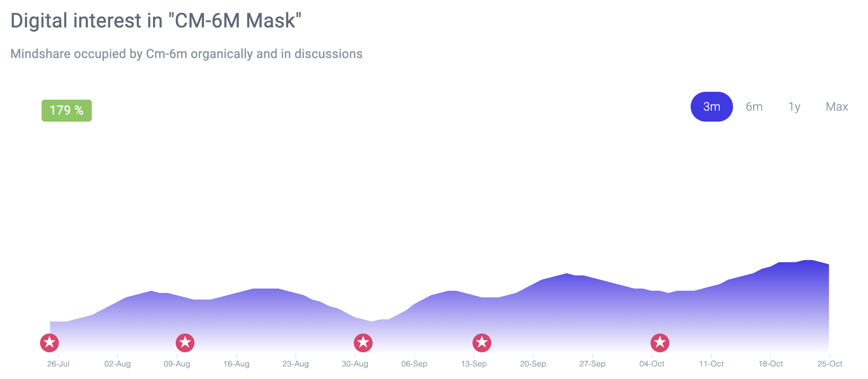Viewport: 868px width, 379px height.
Task: Click the star event marker near 26-Jul
Action: pyautogui.click(x=49, y=343)
